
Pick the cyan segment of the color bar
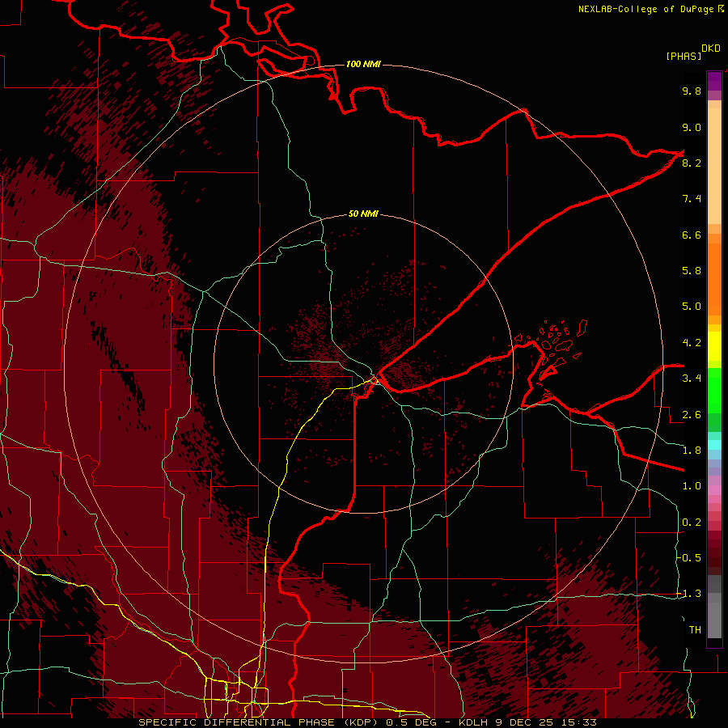click(x=714, y=445)
